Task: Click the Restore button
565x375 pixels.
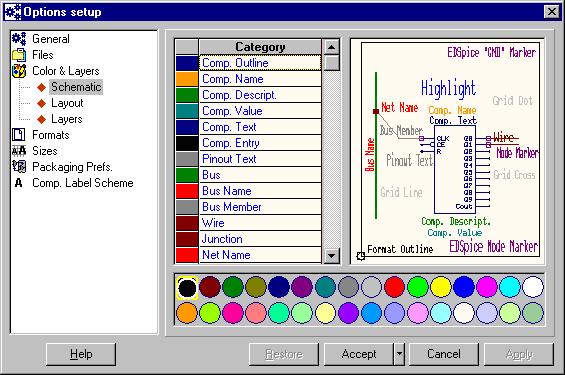Action: (x=284, y=354)
